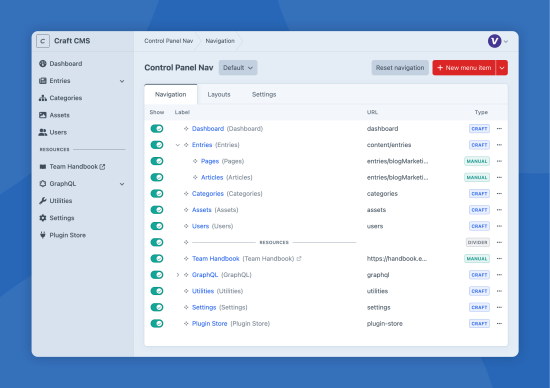Toggle visibility of the Entries nav item

coord(157,145)
